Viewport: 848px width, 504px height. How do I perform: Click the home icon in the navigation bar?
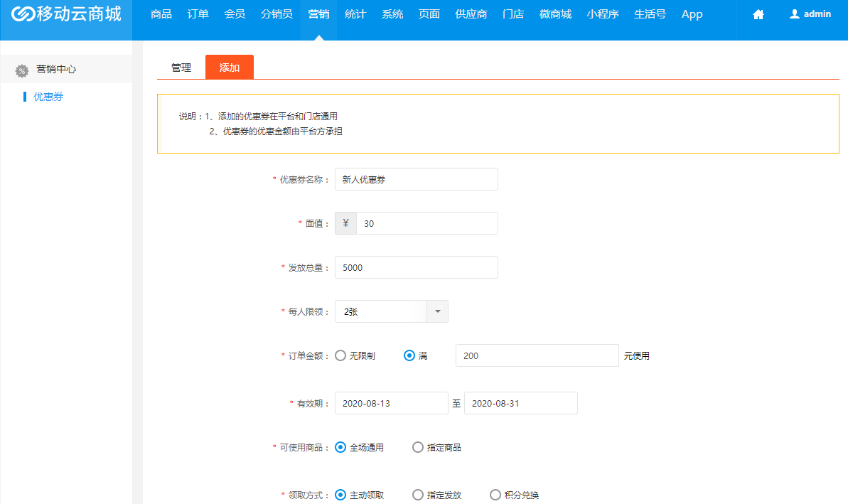tap(757, 14)
